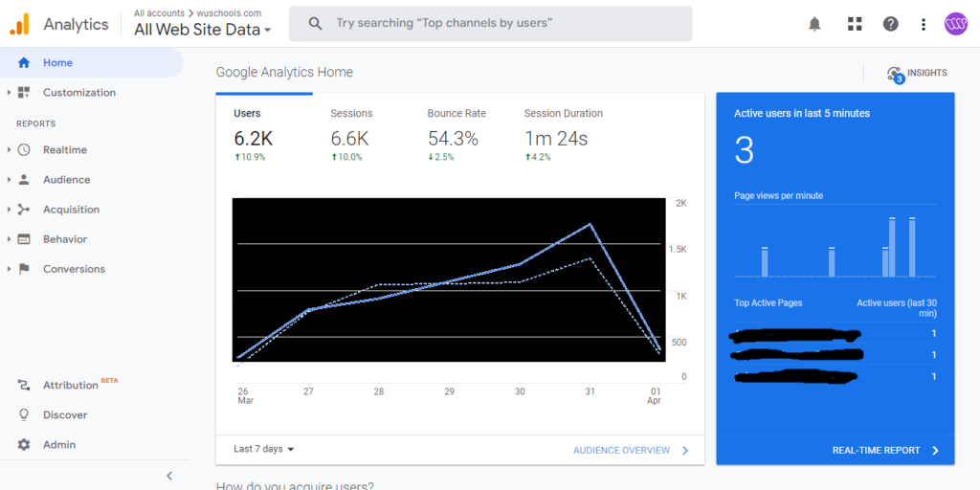Viewport: 980px width, 490px height.
Task: Click the Google Analytics Home heading
Action: pyautogui.click(x=284, y=72)
